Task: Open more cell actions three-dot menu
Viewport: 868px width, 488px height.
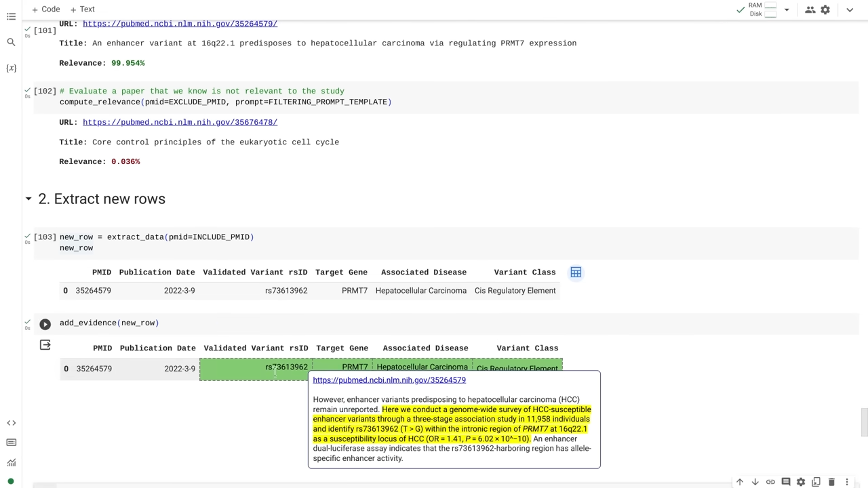Action: click(x=846, y=482)
